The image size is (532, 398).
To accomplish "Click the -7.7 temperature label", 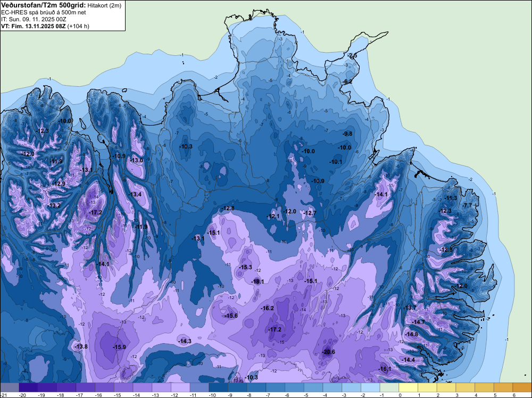I will [x=467, y=205].
